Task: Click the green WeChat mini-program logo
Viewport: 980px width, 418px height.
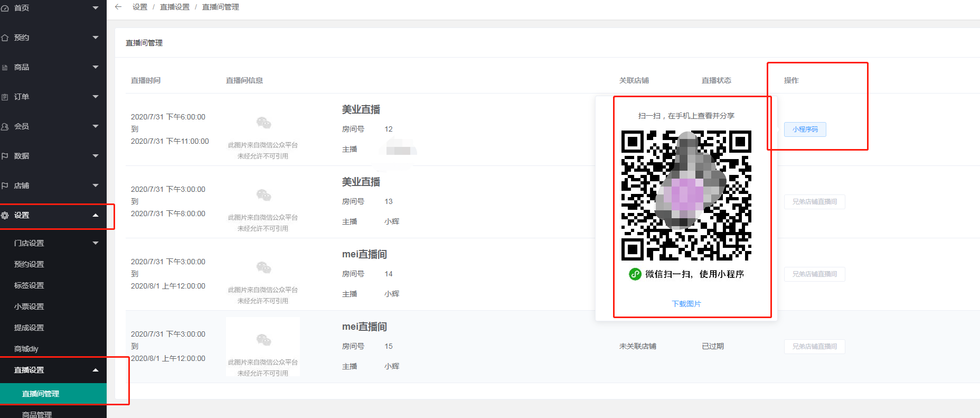Action: (x=635, y=274)
